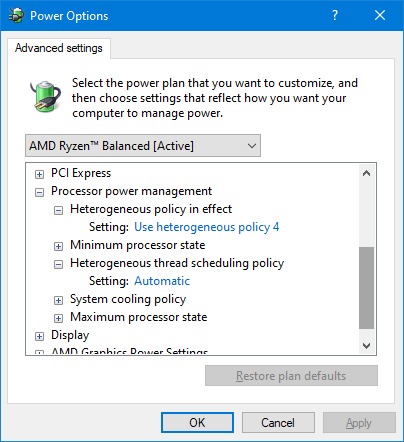Click the green battery plug icon

click(45, 97)
